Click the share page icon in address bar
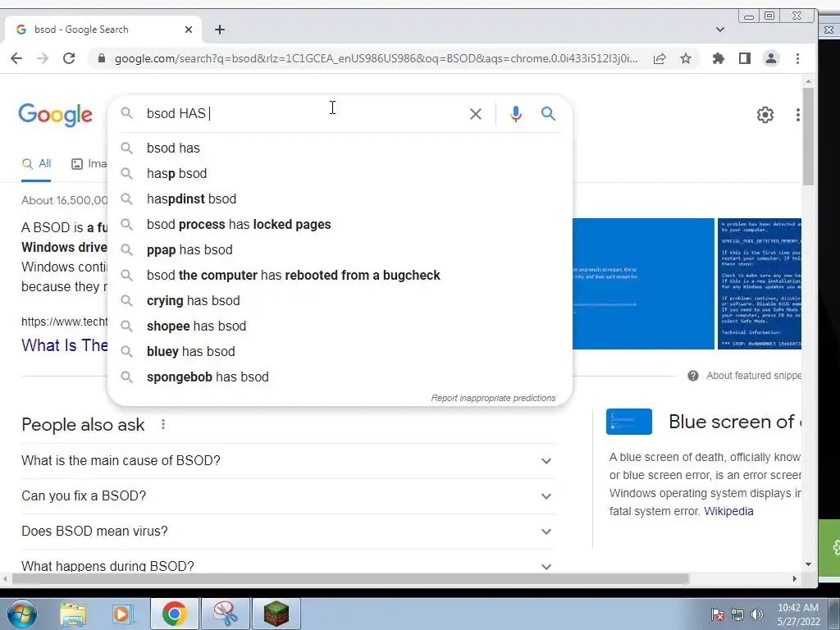This screenshot has width=840, height=630. (660, 58)
